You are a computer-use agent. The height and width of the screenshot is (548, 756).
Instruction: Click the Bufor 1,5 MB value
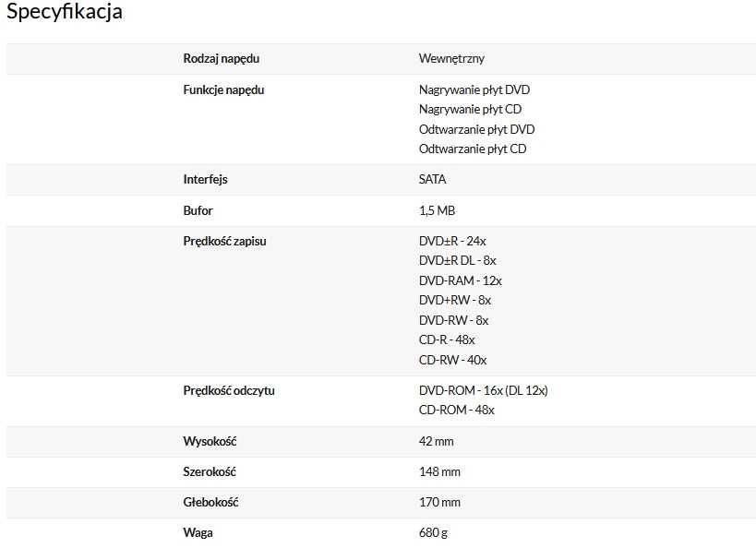[437, 210]
